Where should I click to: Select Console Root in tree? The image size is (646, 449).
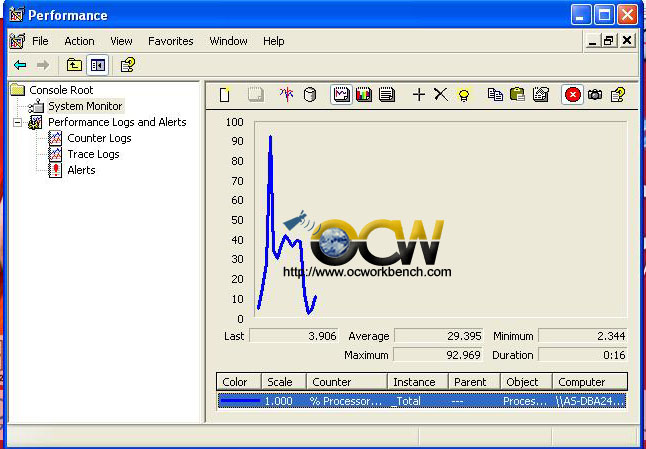click(x=61, y=90)
